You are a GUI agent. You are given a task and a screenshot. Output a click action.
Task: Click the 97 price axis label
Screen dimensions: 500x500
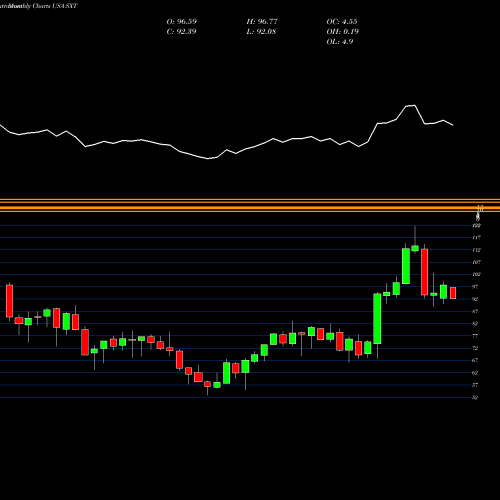475,287
